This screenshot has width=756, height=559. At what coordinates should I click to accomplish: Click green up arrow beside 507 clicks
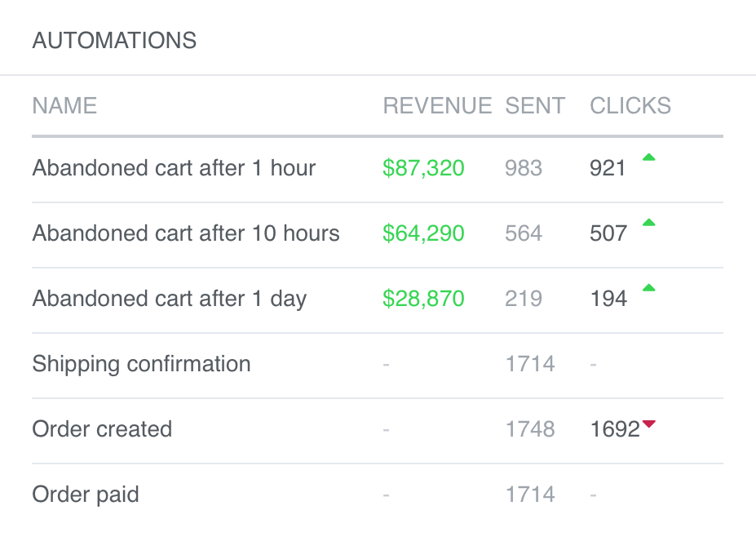click(x=648, y=223)
